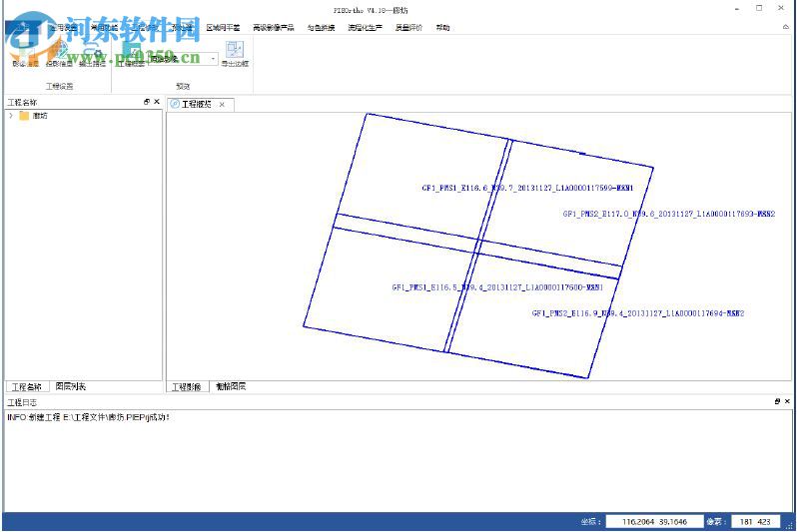This screenshot has height=532, width=797.
Task: Minimize the PIEOrtho window
Action: (737, 8)
